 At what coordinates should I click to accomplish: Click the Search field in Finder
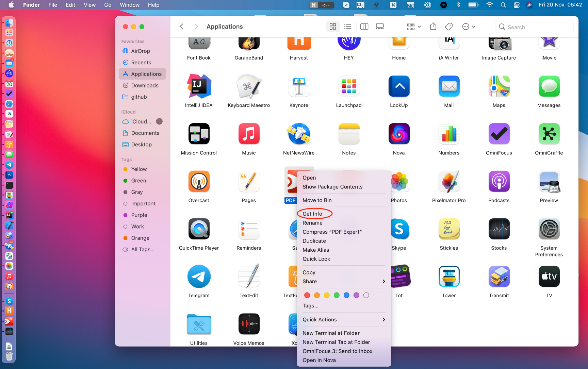click(534, 27)
